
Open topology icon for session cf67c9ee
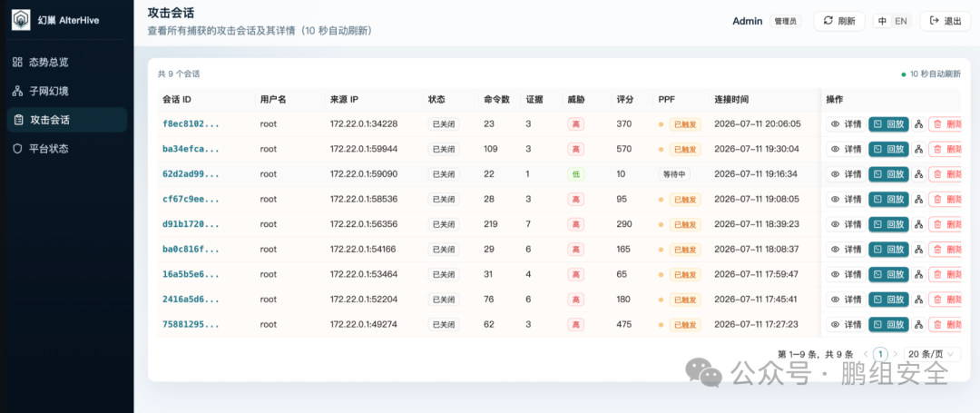pos(918,200)
